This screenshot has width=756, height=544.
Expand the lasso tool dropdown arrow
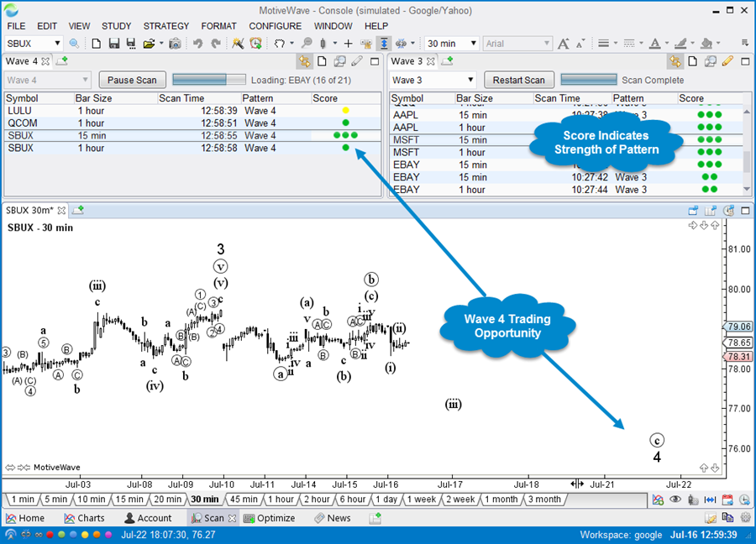[291, 44]
